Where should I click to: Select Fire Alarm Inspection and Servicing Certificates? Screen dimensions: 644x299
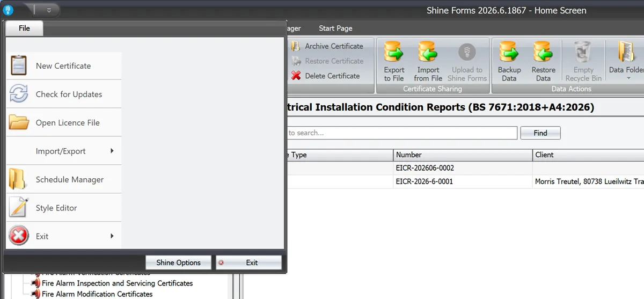[x=118, y=283]
